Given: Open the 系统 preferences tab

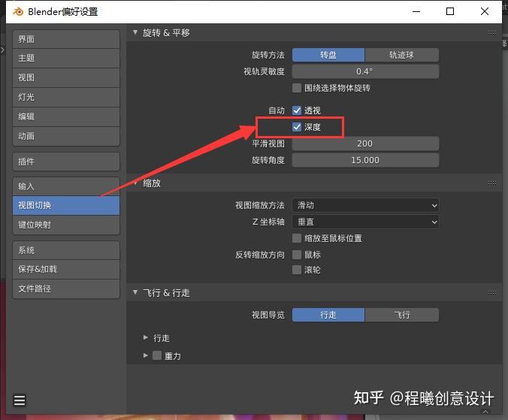Looking at the screenshot, I should 66,250.
